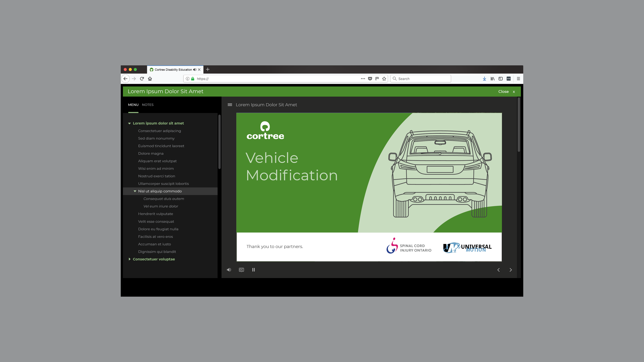Collapse 'Nisl ut aliquip commodo' submenu
This screenshot has width=644, height=362.
pyautogui.click(x=135, y=191)
